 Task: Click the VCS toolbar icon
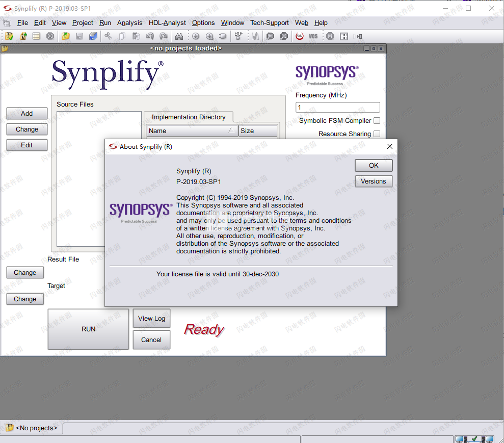[x=313, y=36]
